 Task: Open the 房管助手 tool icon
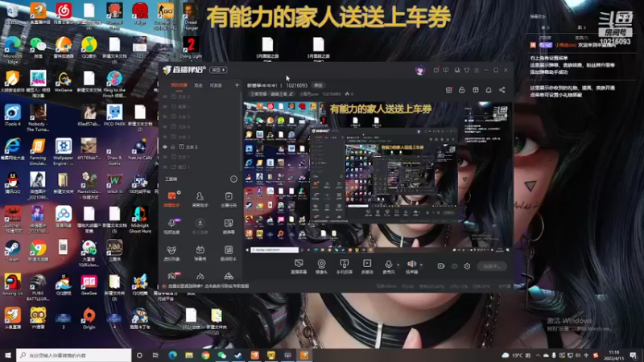tap(200, 199)
